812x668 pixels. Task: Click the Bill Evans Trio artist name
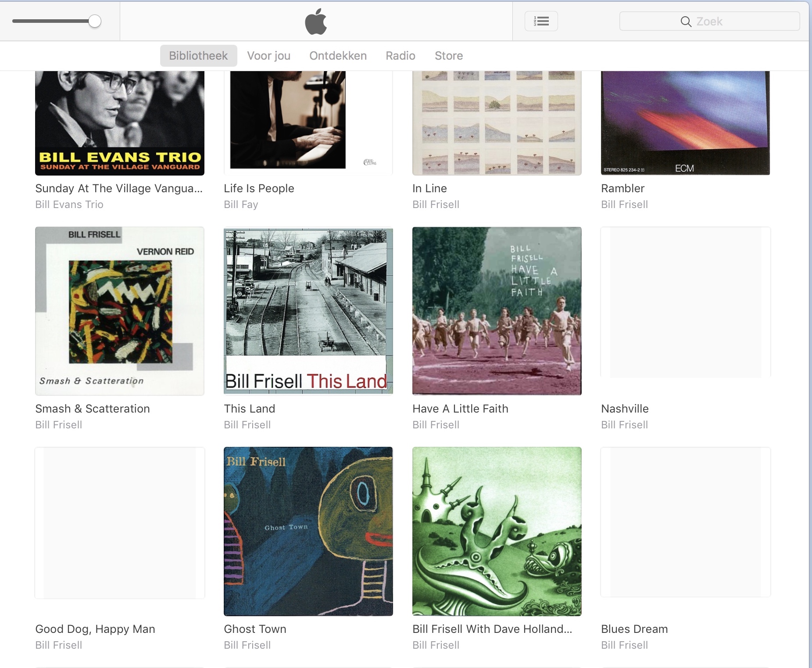coord(69,205)
